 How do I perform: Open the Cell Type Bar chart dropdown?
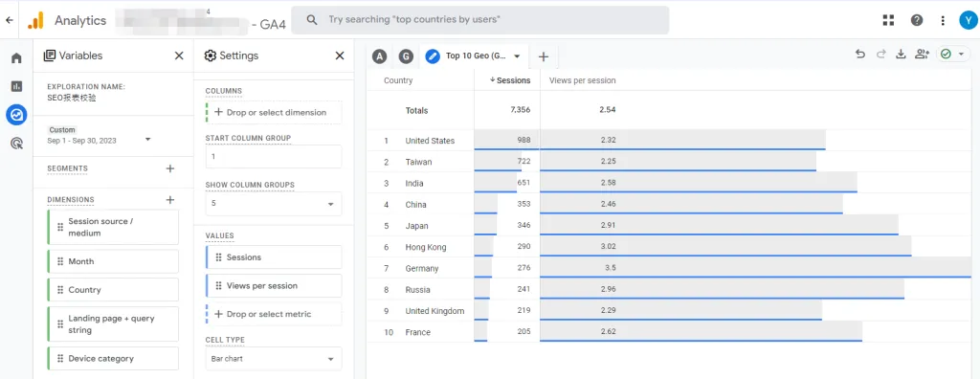point(273,359)
